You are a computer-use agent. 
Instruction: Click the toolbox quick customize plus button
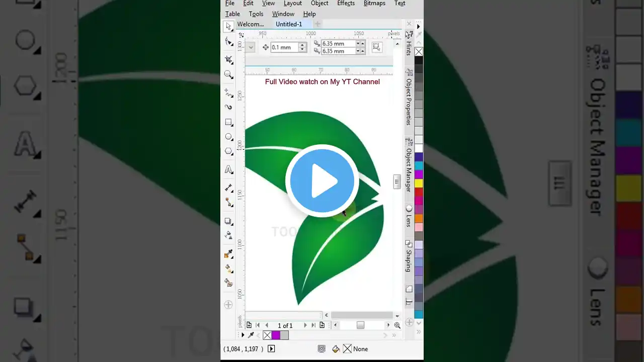tap(228, 304)
